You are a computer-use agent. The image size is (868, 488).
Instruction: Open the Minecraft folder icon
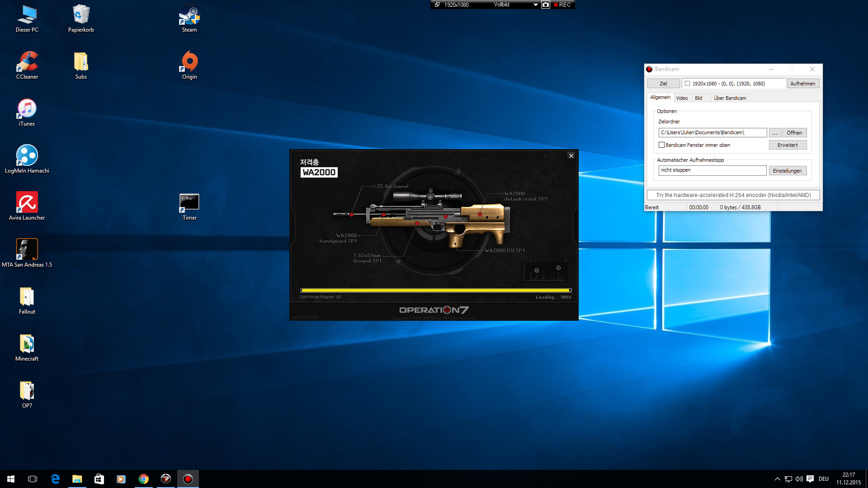[x=27, y=347]
